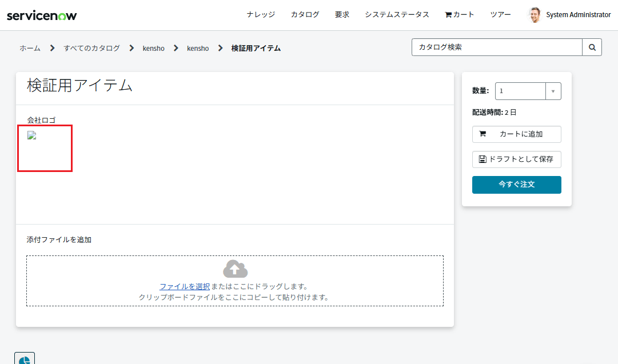Click the cloud upload icon
The width and height of the screenshot is (618, 364).
pyautogui.click(x=235, y=269)
